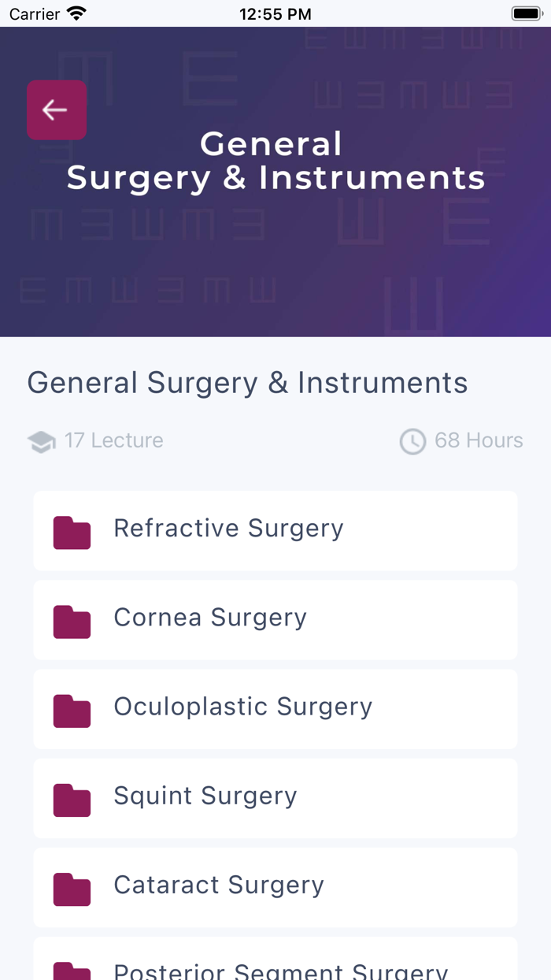The width and height of the screenshot is (551, 980).
Task: Tap the back arrow on the header
Action: pyautogui.click(x=56, y=110)
